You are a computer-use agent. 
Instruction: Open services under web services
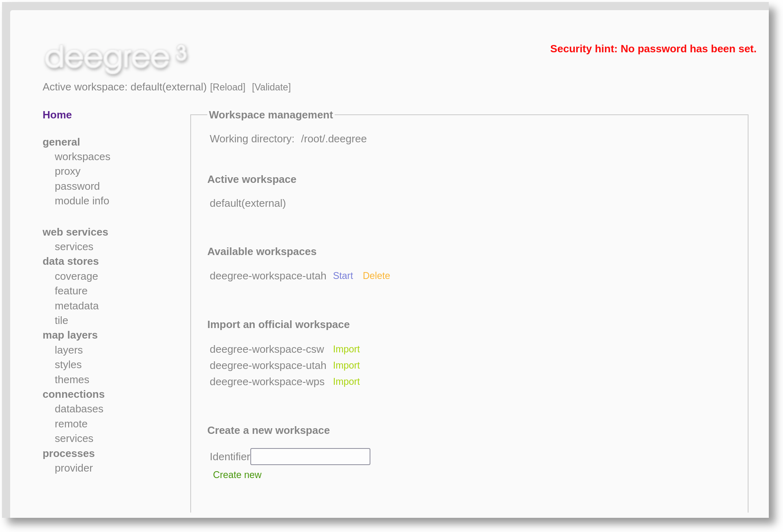click(x=74, y=247)
